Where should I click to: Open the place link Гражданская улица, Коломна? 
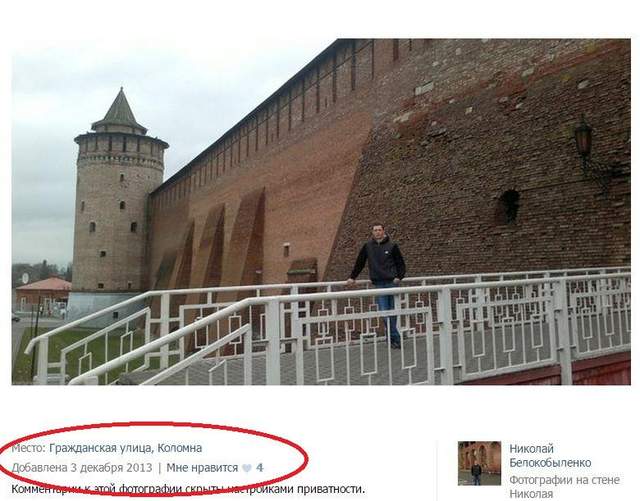coord(125,448)
